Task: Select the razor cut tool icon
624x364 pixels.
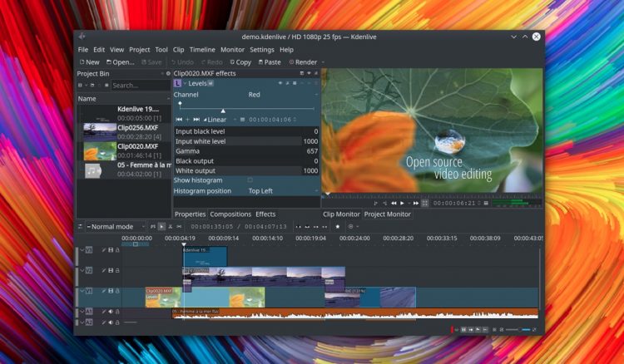Action: pyautogui.click(x=171, y=227)
